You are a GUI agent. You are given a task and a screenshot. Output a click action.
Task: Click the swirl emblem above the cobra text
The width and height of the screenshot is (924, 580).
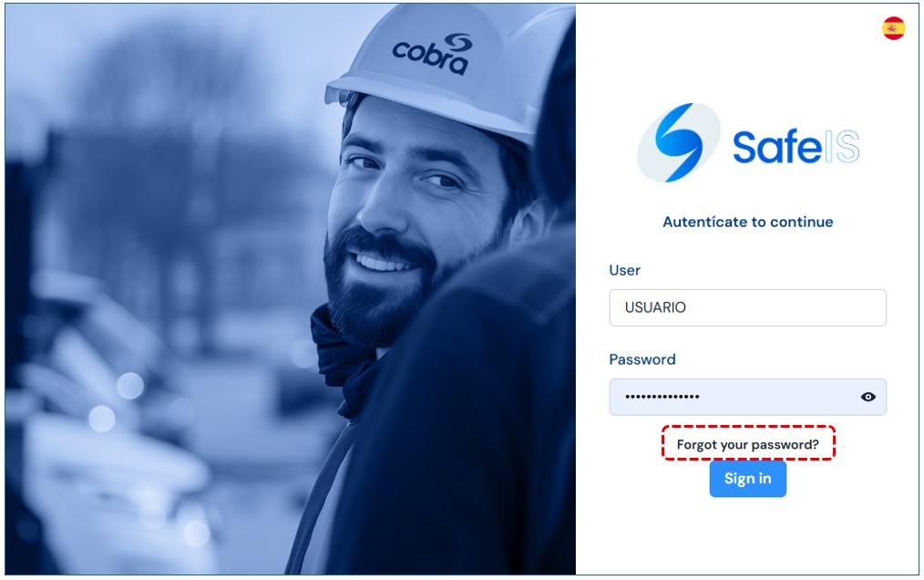(458, 41)
